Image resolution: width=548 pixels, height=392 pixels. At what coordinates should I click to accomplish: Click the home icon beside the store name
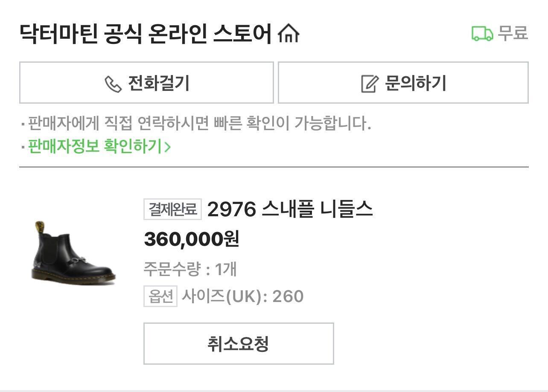289,33
